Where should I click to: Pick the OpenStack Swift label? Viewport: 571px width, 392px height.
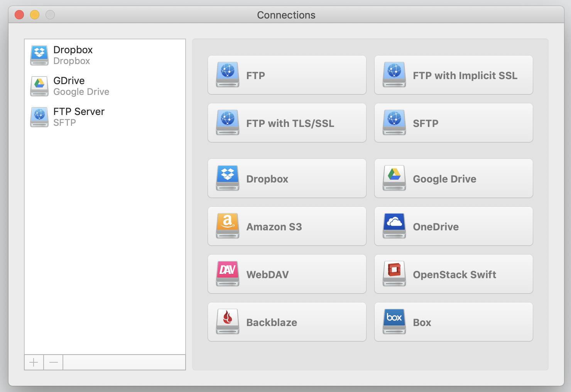(454, 274)
